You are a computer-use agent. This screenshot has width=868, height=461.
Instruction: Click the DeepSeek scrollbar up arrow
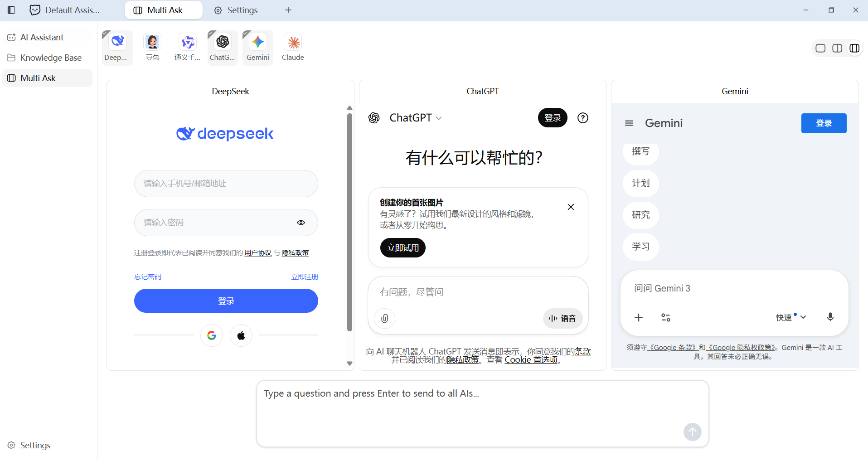349,108
